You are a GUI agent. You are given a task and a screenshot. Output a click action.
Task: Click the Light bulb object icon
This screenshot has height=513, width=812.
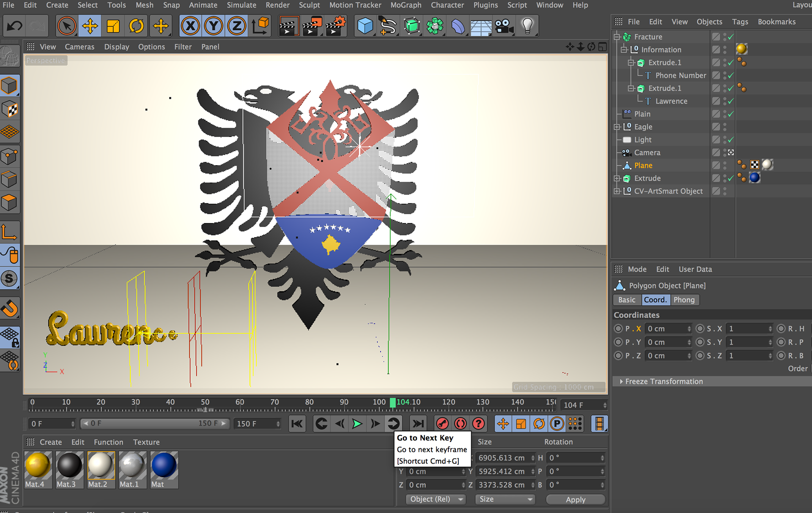[x=527, y=26]
